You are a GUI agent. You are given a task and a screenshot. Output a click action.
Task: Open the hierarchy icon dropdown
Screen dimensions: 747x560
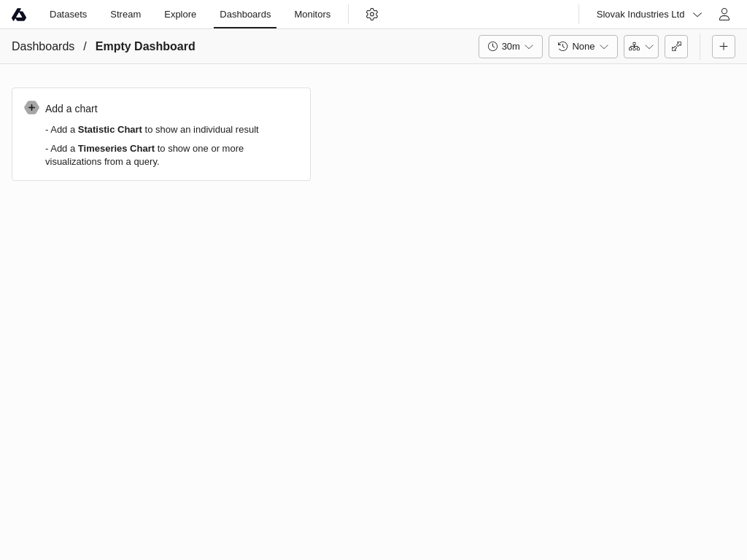(x=641, y=47)
